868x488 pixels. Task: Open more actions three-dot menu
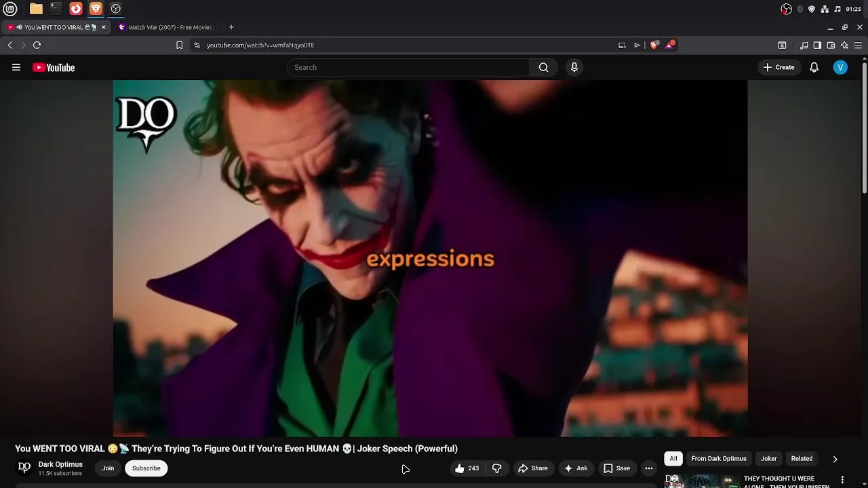[x=649, y=468]
